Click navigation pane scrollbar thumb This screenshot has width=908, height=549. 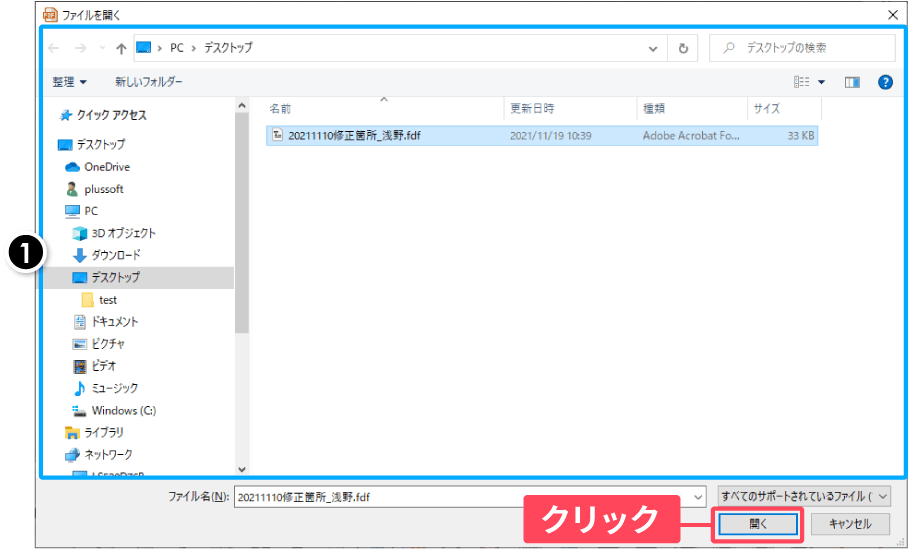(x=242, y=223)
